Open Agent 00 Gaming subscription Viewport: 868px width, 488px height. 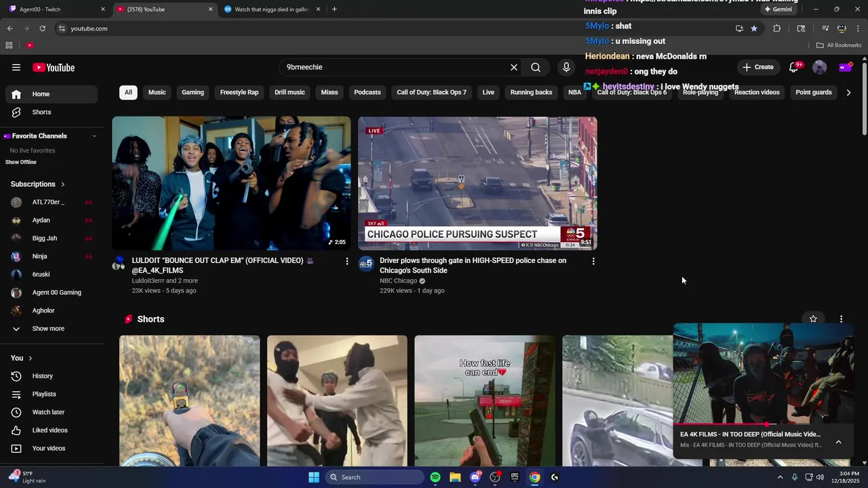[x=52, y=292]
